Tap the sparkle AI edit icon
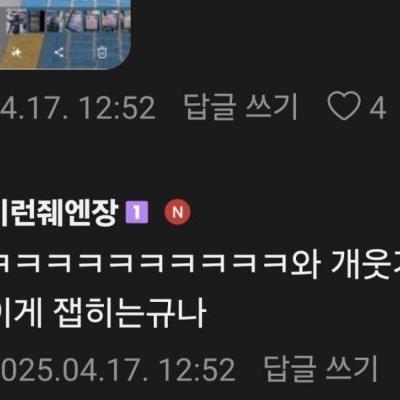400x400 pixels. point(16,53)
